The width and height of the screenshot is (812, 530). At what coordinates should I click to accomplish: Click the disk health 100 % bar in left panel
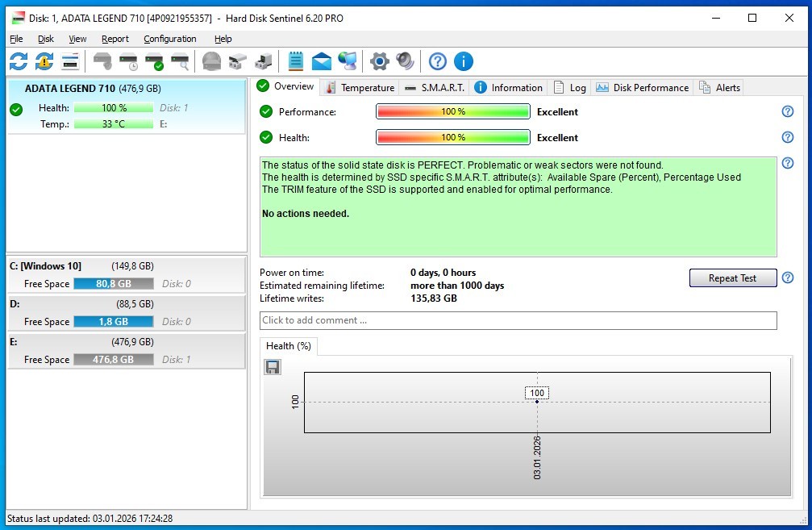click(114, 108)
